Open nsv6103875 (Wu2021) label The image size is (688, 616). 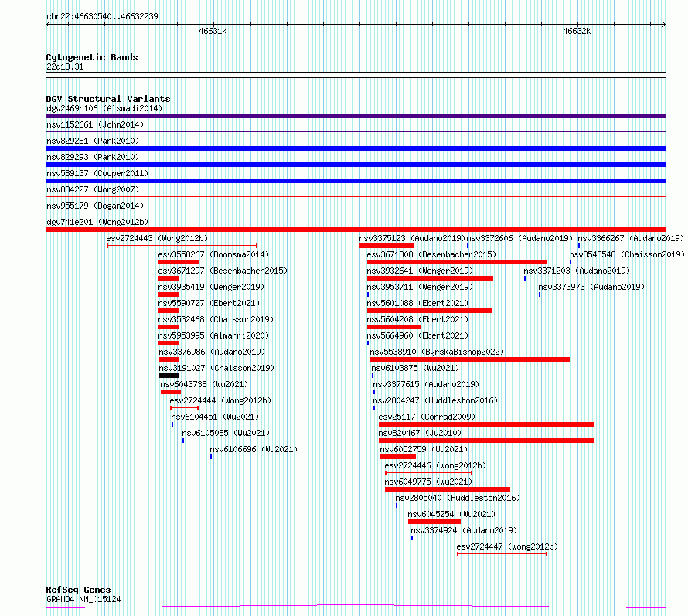pyautogui.click(x=415, y=368)
